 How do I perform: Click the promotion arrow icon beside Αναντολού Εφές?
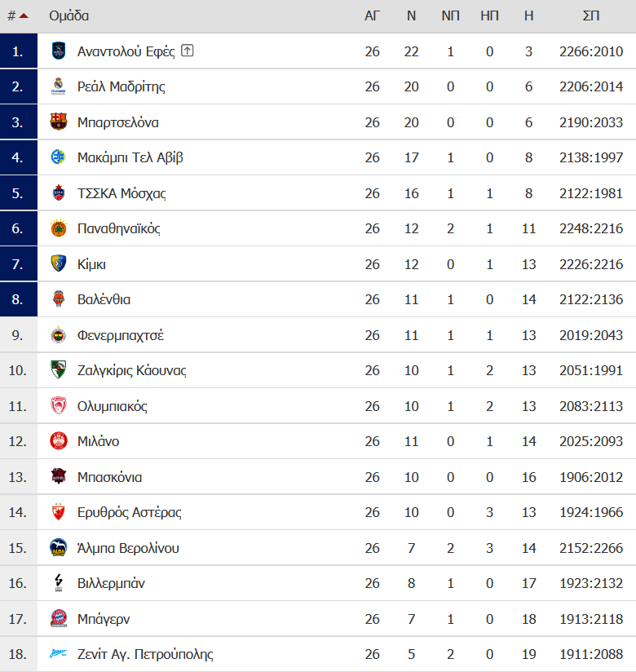click(188, 51)
